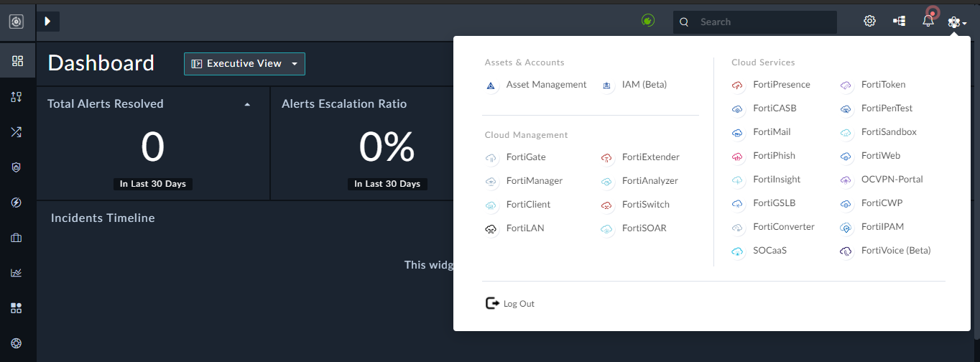
Task: Open the FortiToken cloud service
Action: tap(884, 85)
